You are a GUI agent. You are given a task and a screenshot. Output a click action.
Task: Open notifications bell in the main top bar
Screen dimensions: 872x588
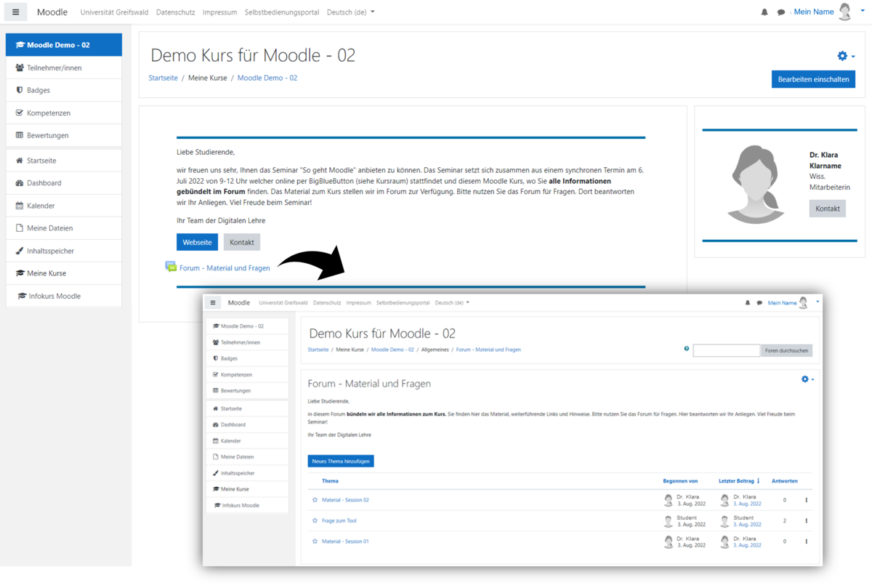764,12
